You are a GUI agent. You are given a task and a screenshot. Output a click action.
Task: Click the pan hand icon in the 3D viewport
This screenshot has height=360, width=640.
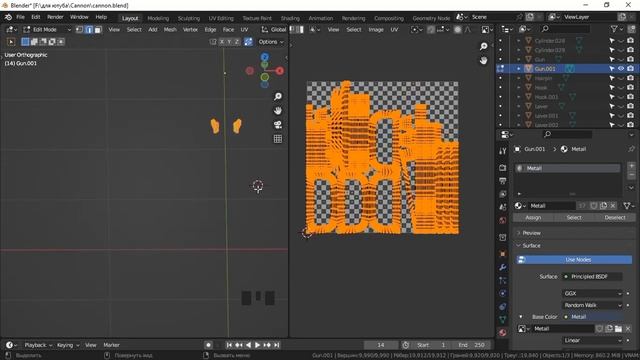pyautogui.click(x=278, y=111)
